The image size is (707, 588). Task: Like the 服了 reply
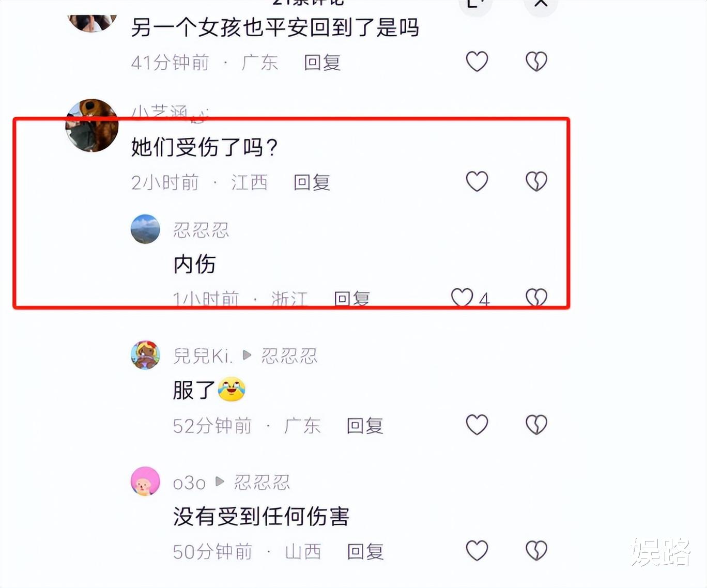[x=477, y=425]
